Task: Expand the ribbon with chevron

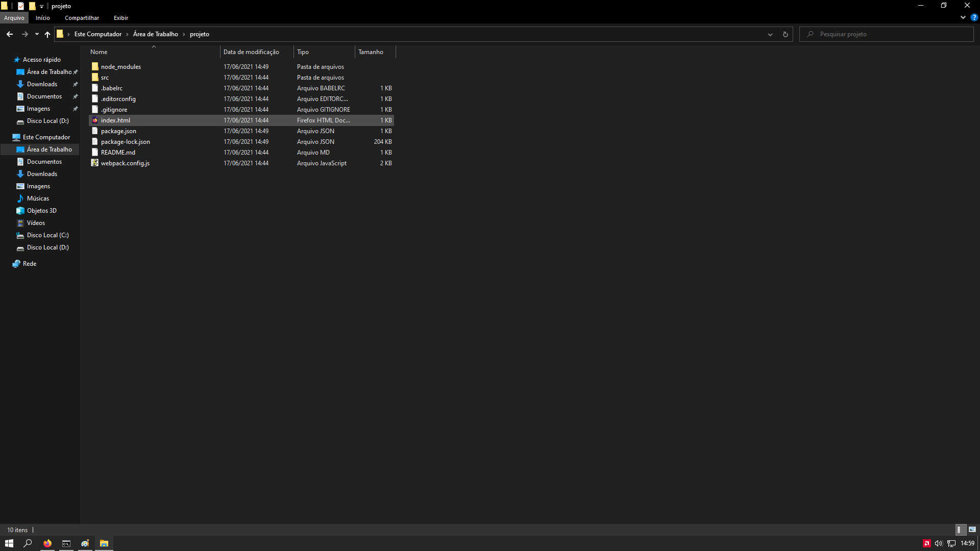Action: pyautogui.click(x=963, y=17)
